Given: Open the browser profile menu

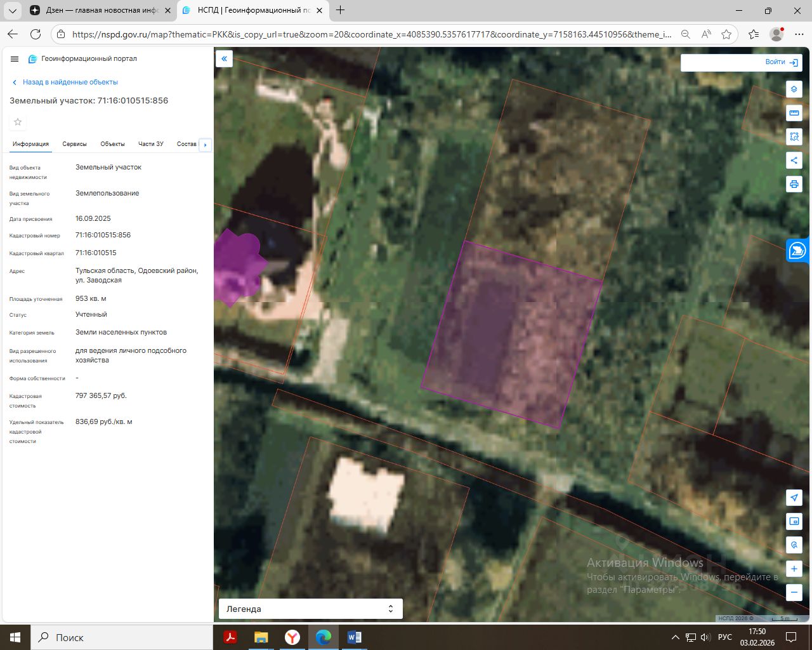Looking at the screenshot, I should click(x=776, y=34).
